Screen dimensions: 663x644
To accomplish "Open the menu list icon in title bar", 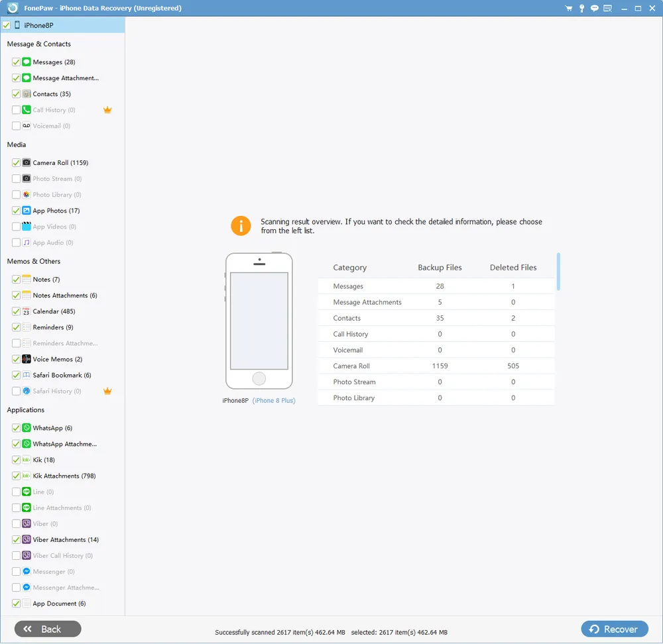I will [x=607, y=8].
